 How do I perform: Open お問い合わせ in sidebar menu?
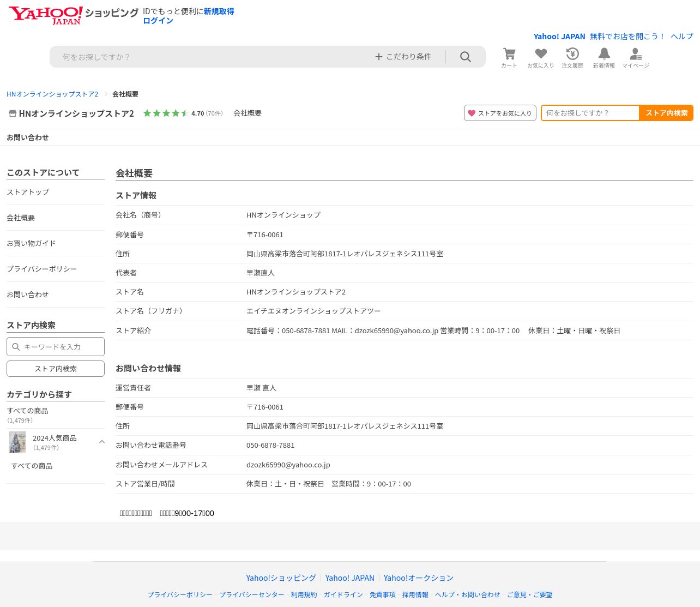[28, 295]
